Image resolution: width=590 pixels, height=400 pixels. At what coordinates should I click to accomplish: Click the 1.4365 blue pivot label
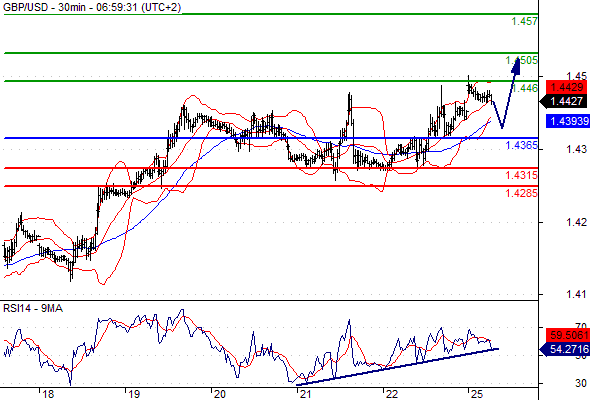coord(521,145)
